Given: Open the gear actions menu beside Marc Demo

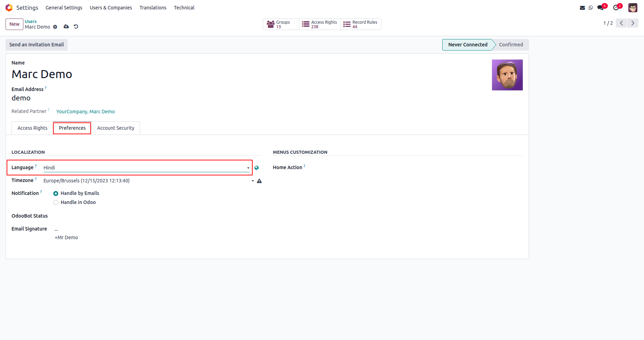Looking at the screenshot, I should (55, 27).
